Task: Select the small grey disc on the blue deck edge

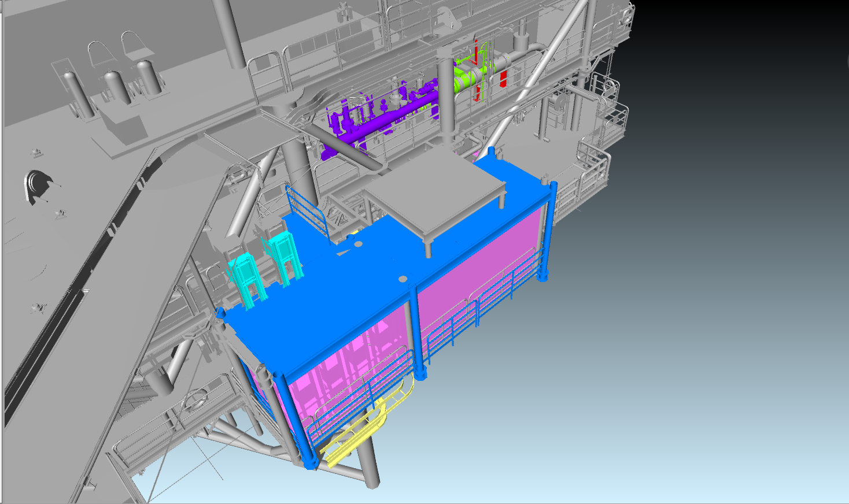Action: click(x=403, y=279)
